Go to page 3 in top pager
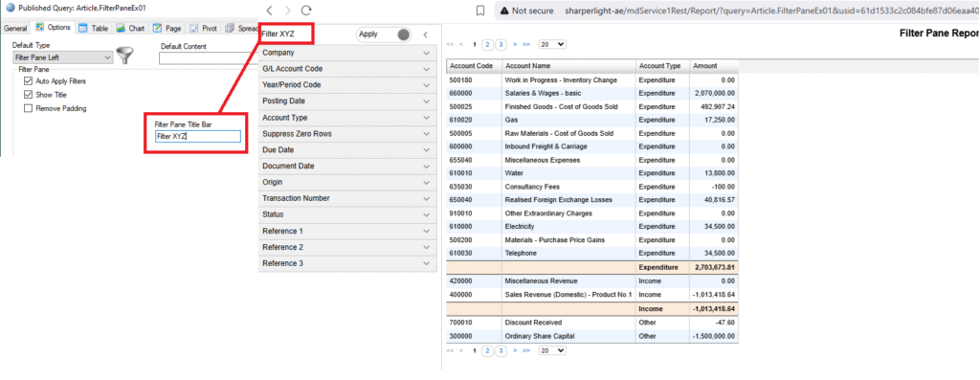Image resolution: width=980 pixels, height=380 pixels. point(501,44)
